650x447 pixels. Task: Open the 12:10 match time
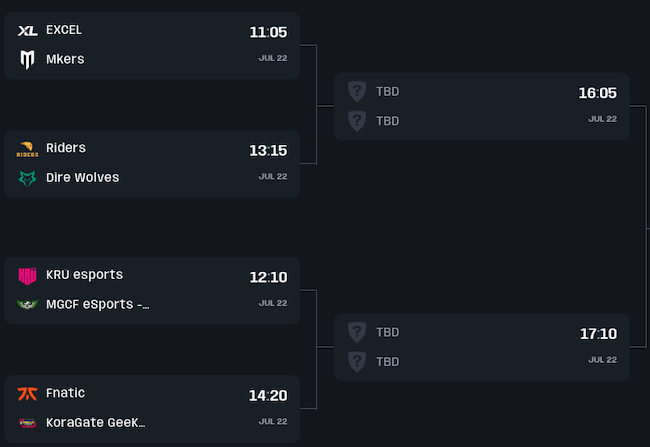click(268, 277)
